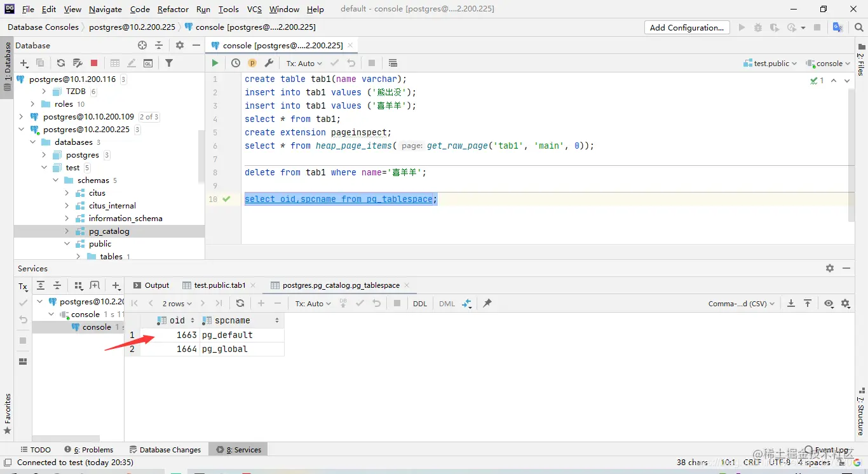Reload result page icon in results toolbar

[x=240, y=303]
